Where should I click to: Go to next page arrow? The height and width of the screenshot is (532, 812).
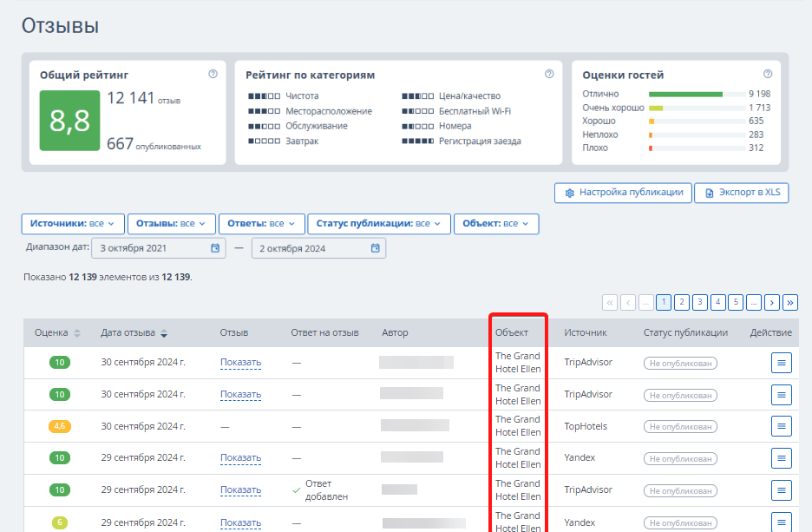[x=772, y=303]
